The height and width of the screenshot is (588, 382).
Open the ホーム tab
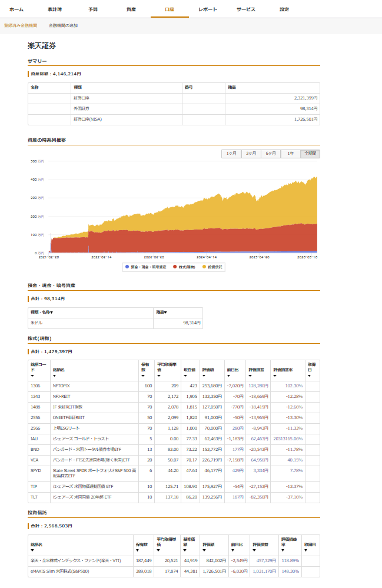pos(16,9)
